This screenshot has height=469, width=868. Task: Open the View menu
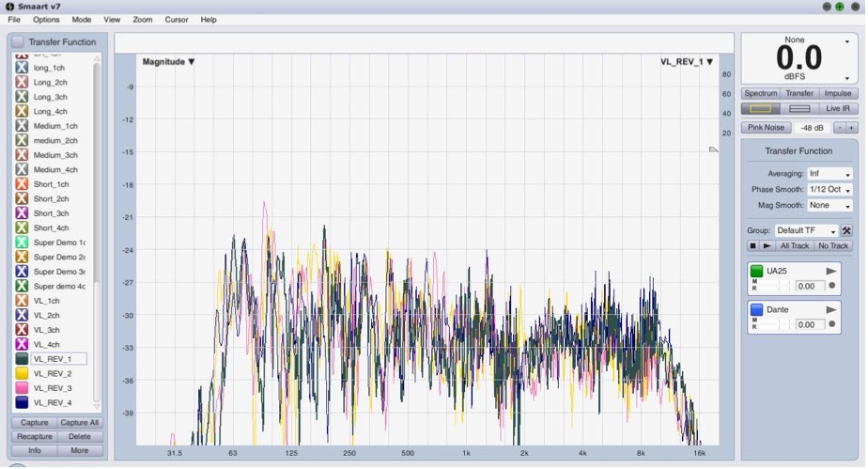pyautogui.click(x=112, y=20)
